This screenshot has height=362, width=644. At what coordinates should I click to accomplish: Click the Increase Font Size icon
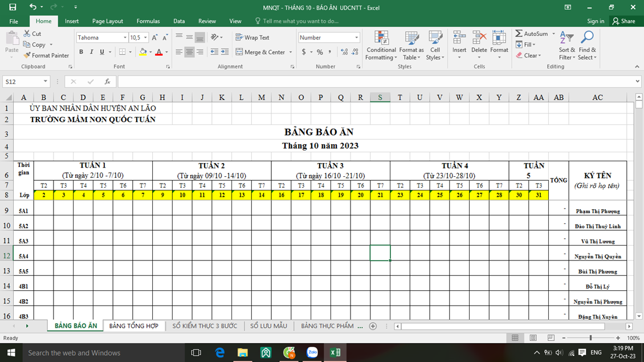(x=154, y=38)
